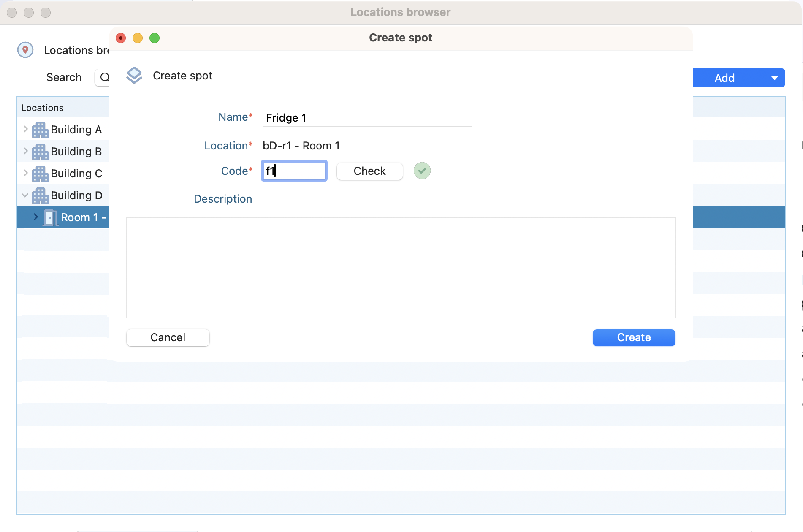Screen dimensions: 803x532
Task: Cancel the Create spot dialog
Action: click(168, 338)
